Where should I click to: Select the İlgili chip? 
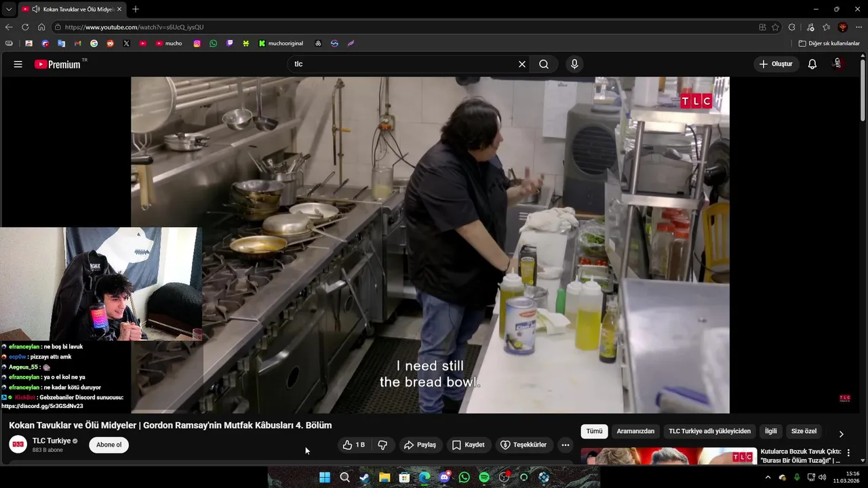[x=771, y=431]
